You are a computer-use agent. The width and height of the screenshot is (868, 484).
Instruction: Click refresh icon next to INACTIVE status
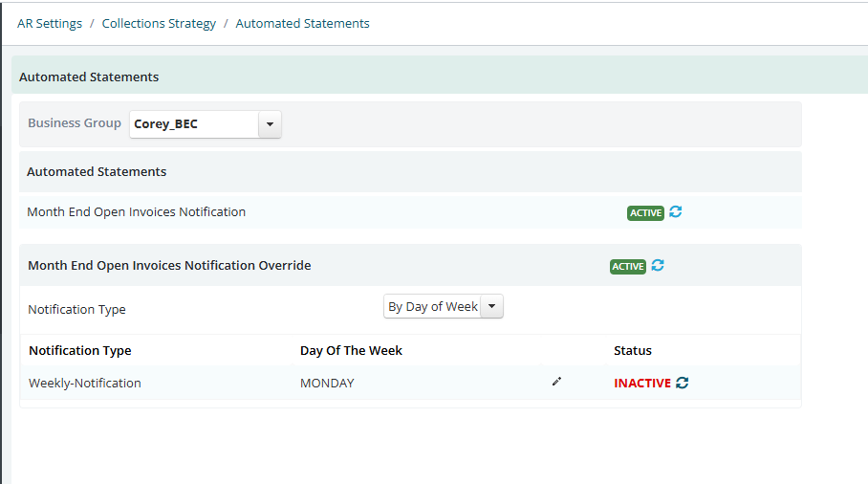[682, 383]
